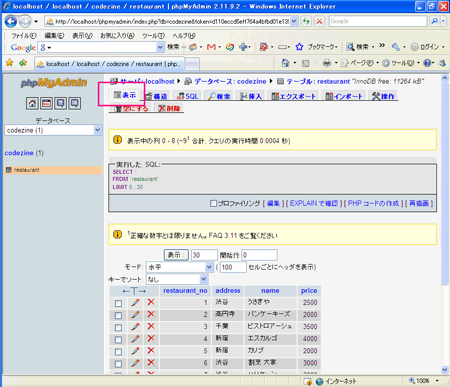This screenshot has height=387, width=450.
Task: Click the EXPLAIN で確認 link
Action: (314, 203)
